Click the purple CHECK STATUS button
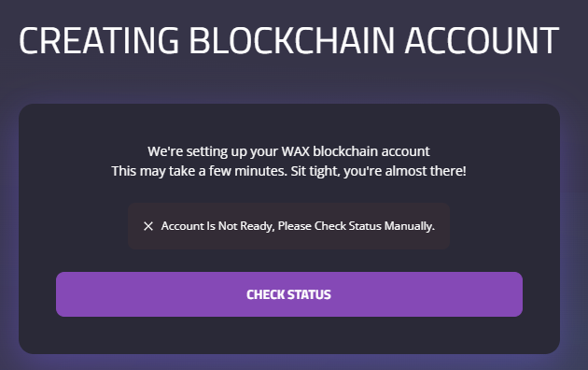Screen dimensions: 588x370 pos(289,294)
